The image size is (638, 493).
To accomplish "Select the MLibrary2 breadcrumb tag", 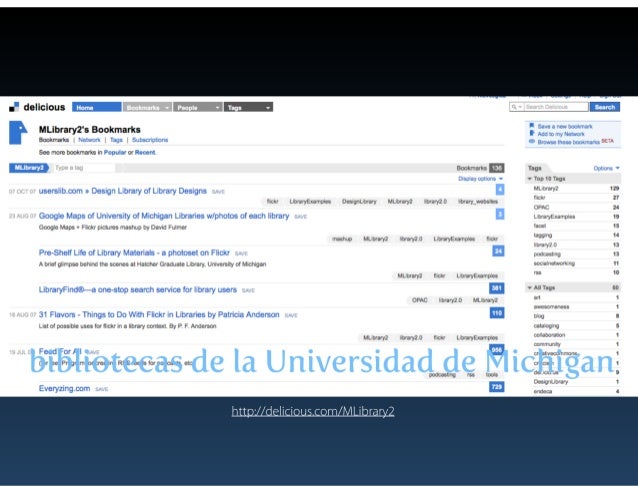I will [x=29, y=168].
